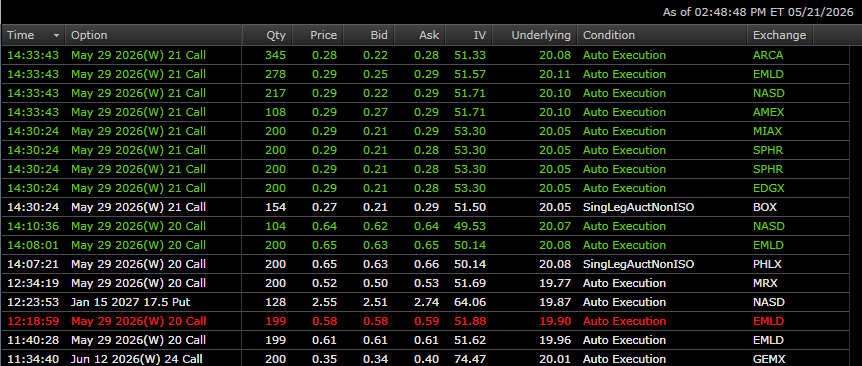This screenshot has width=862, height=366.
Task: Sort by the Ask column header
Action: pyautogui.click(x=420, y=35)
